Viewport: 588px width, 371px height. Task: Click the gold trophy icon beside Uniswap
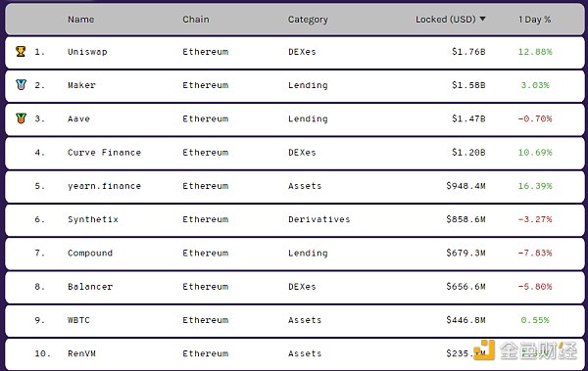pyautogui.click(x=21, y=51)
